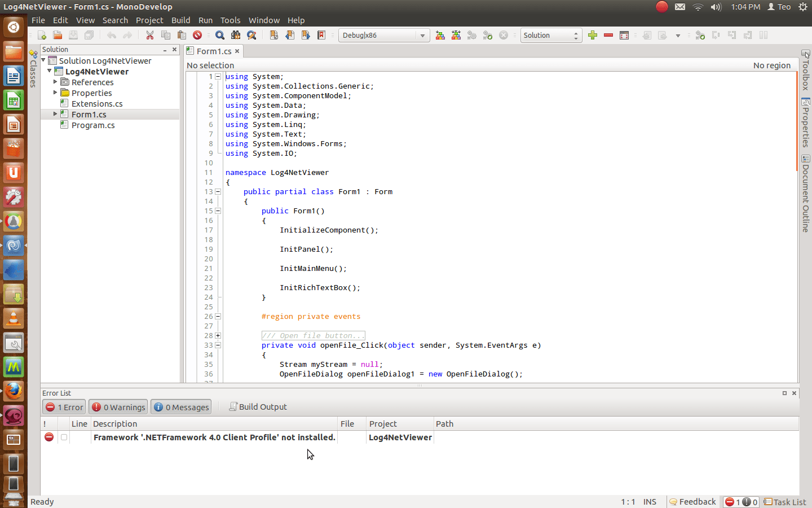
Task: Cut the selection using the scissors icon
Action: 150,35
